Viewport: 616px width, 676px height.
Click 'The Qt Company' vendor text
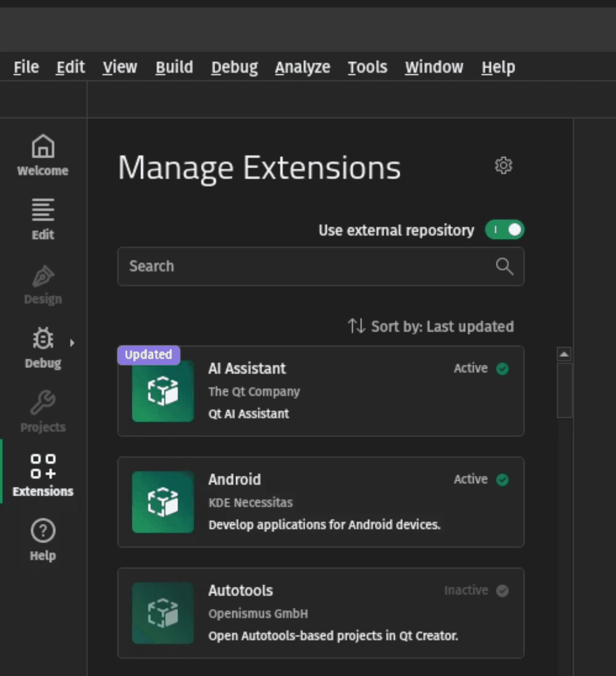tap(254, 392)
